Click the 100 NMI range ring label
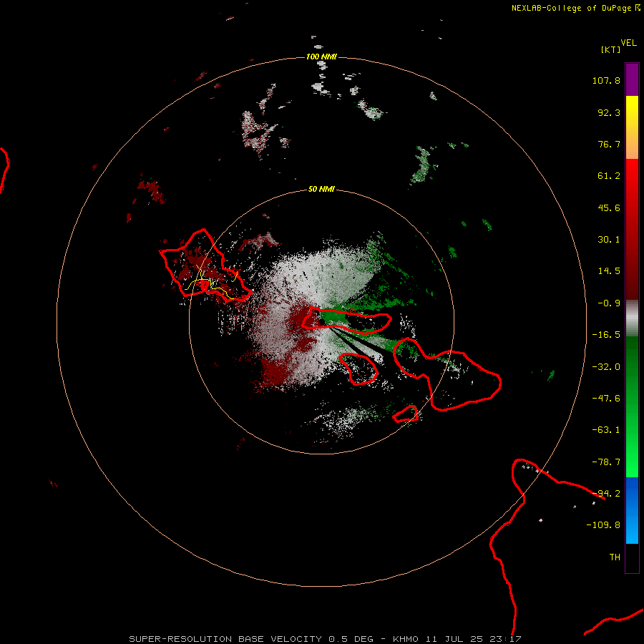Screen dimensions: 644x644 click(x=321, y=57)
